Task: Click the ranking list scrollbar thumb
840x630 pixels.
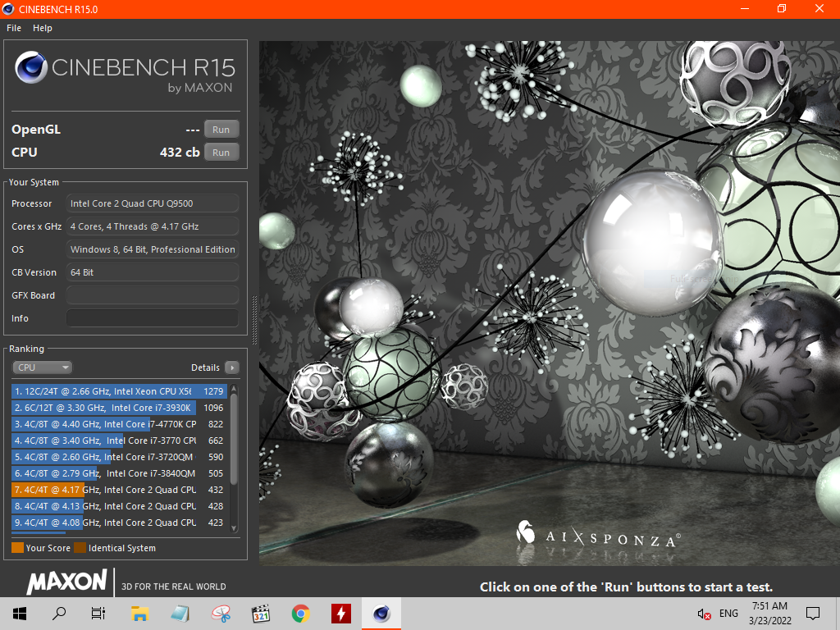Action: pos(234,440)
